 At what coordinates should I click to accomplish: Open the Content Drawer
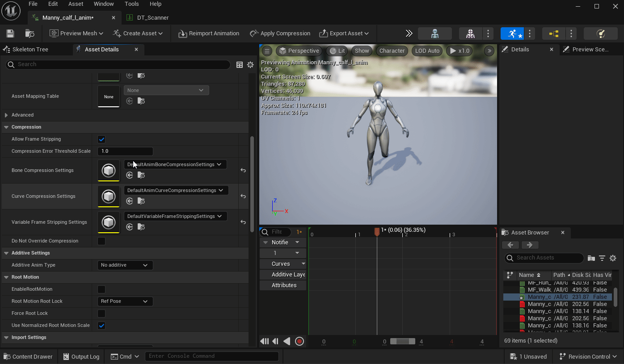point(28,356)
